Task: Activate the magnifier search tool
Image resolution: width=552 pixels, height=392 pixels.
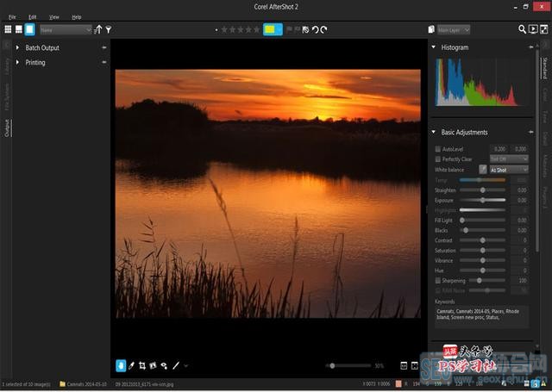Action: click(x=522, y=29)
